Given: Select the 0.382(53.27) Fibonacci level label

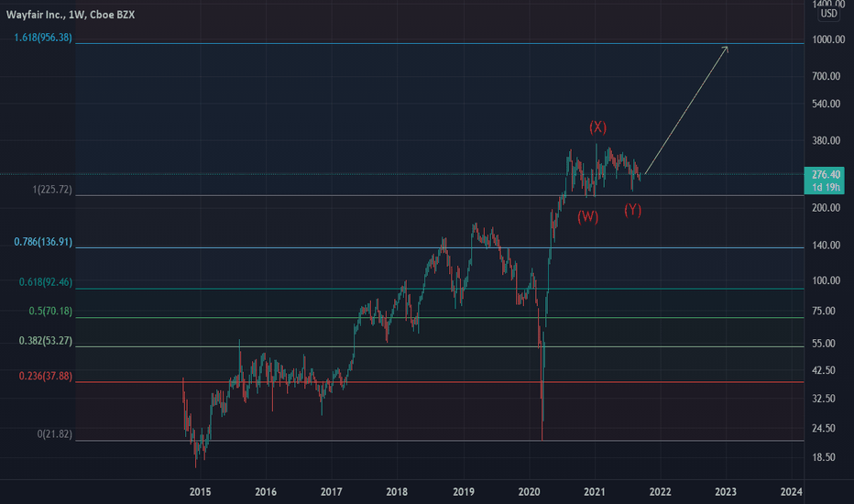Looking at the screenshot, I should click(x=45, y=341).
